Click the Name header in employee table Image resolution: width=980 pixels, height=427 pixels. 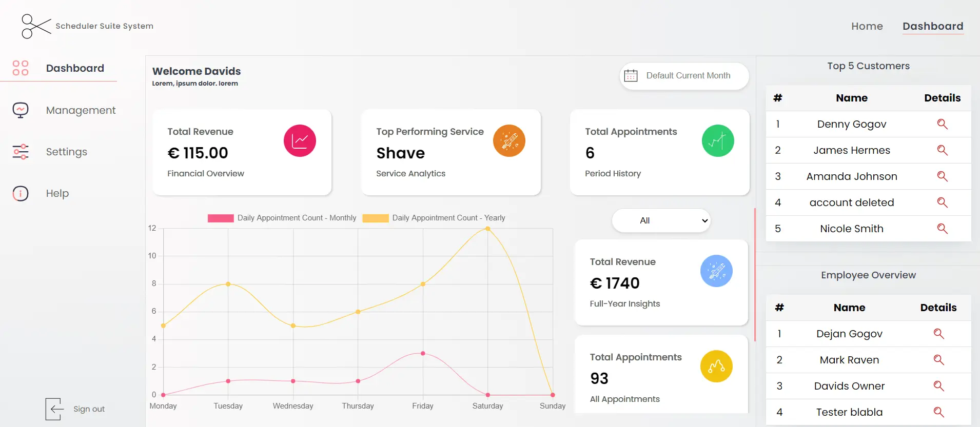click(x=849, y=308)
